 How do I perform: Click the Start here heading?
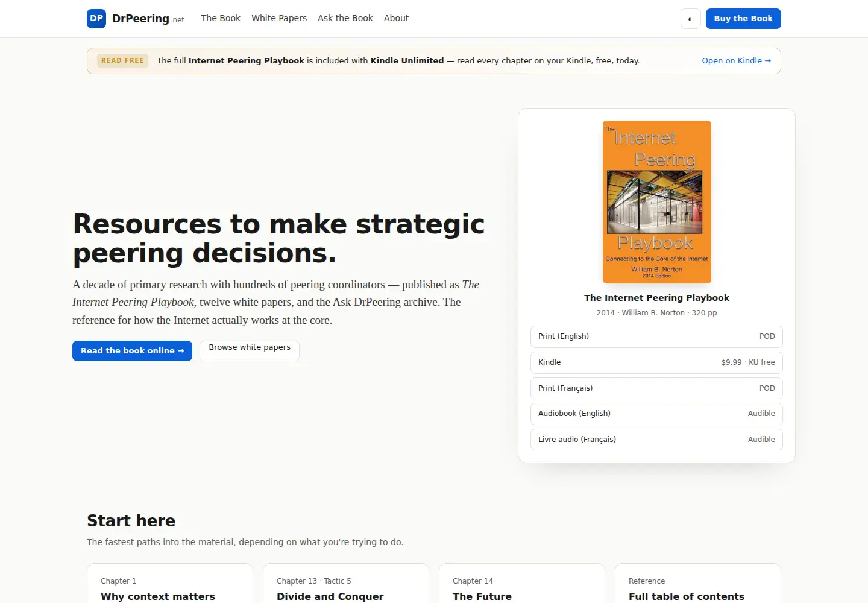(131, 521)
